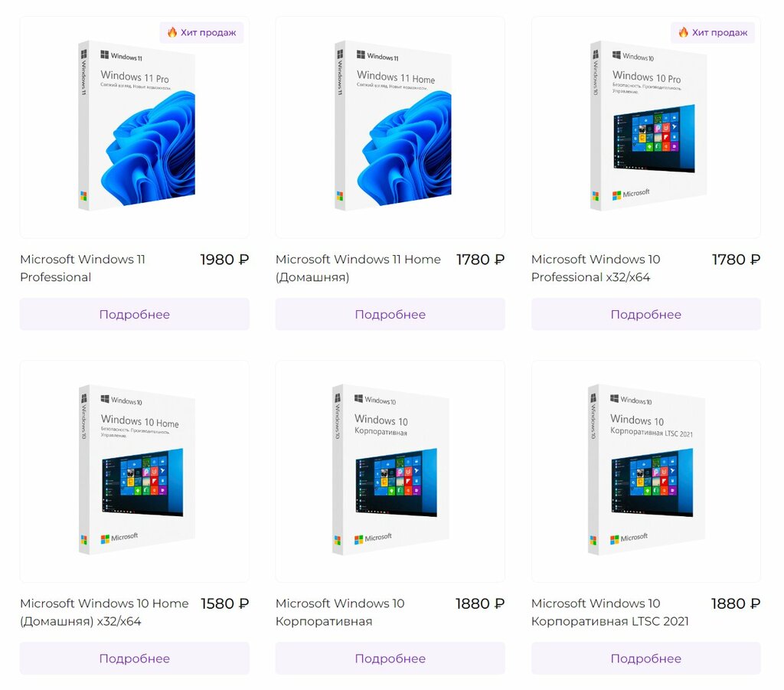Viewport: 784px width, 690px height.
Task: Open Microsoft Windows 11 Professional title link
Action: pos(83,268)
